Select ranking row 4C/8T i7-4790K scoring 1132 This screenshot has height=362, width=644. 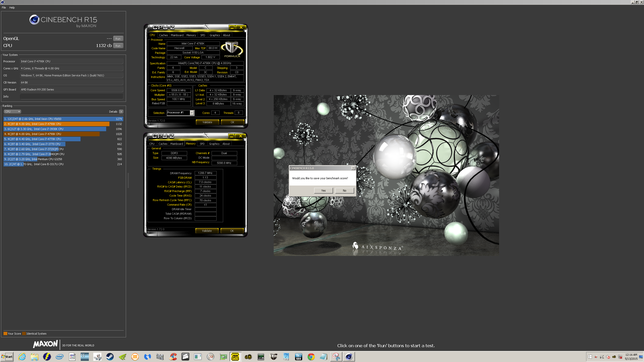[63, 124]
